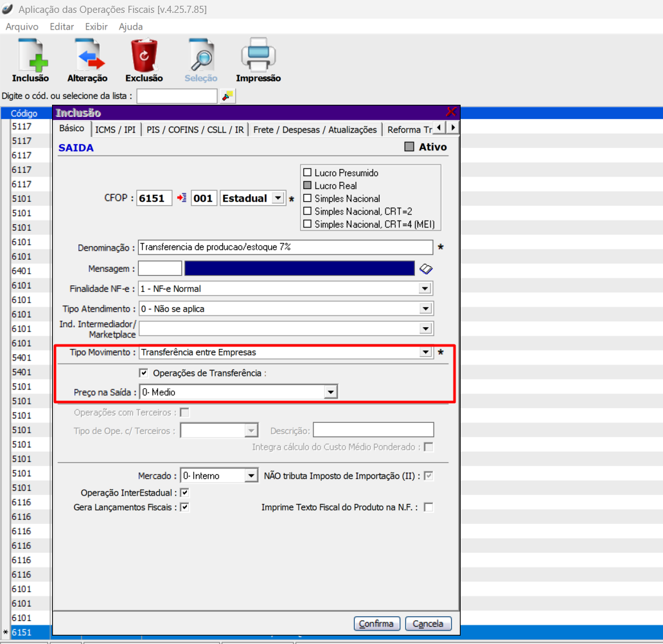Uncheck Operações de Transferência checkbox
Viewport: 663px width, 644px height.
pos(143,373)
